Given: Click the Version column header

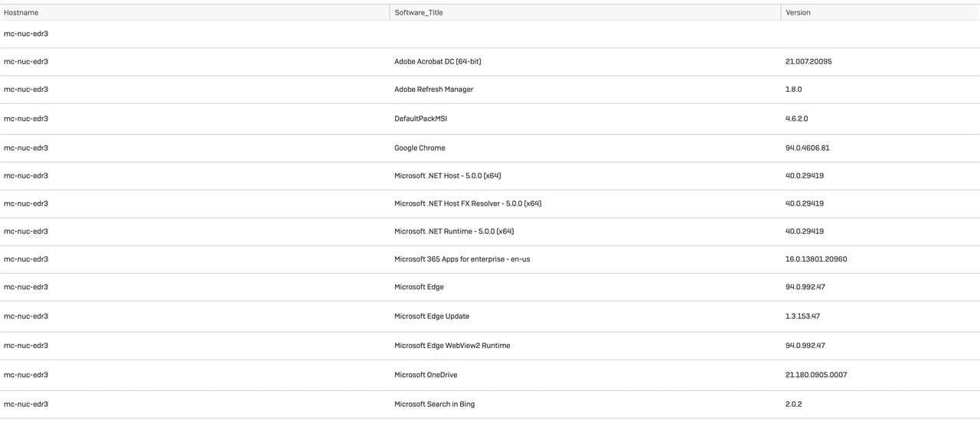Looking at the screenshot, I should (x=798, y=12).
